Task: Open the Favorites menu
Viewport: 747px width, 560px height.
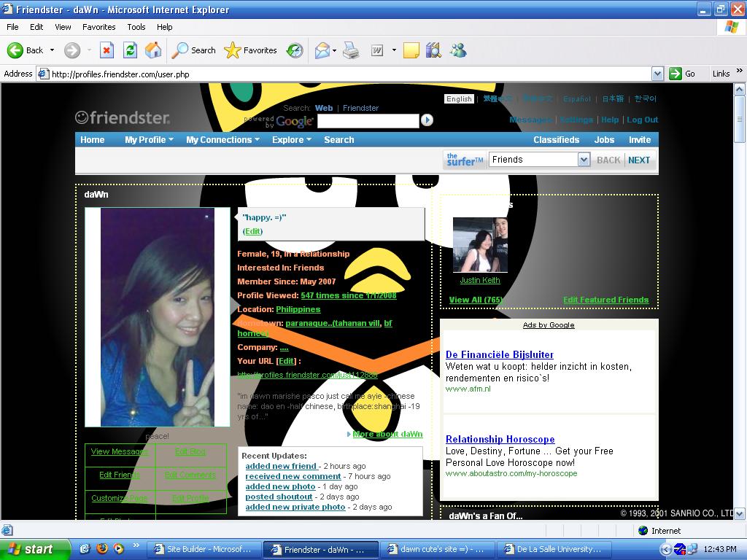Action: point(98,27)
